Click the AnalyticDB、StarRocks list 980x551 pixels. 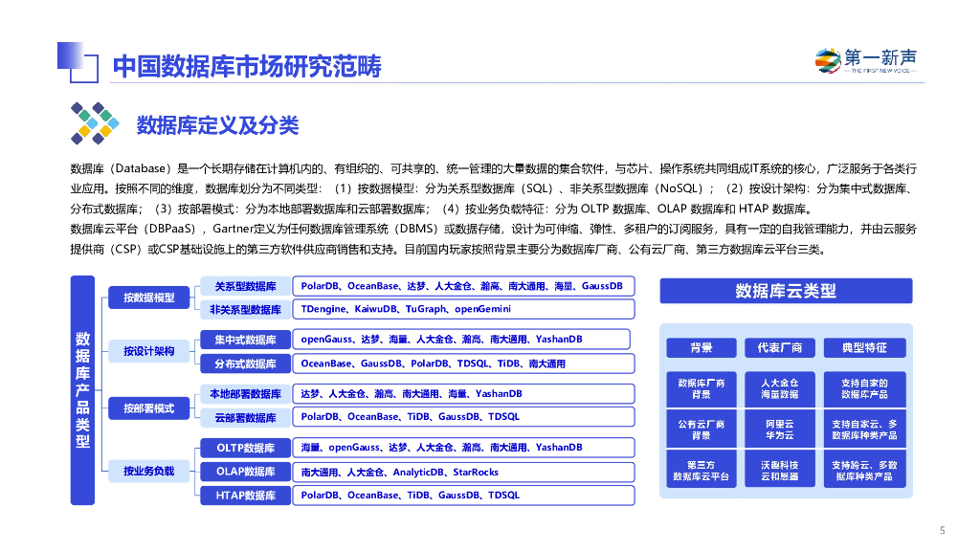[464, 473]
